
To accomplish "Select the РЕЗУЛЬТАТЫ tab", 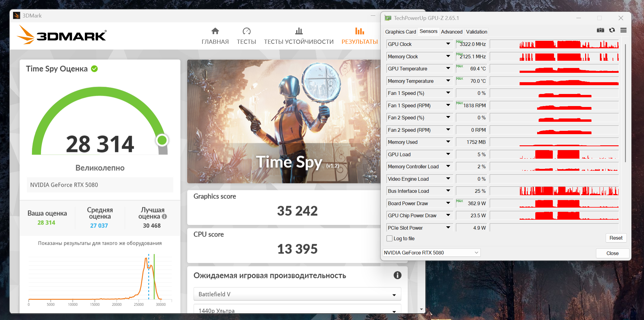I will 360,36.
